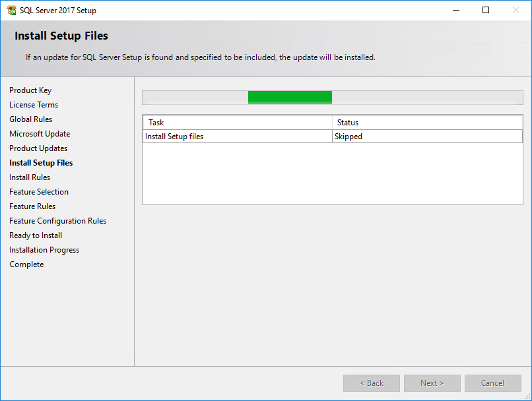Select Installation Progress step

point(44,250)
